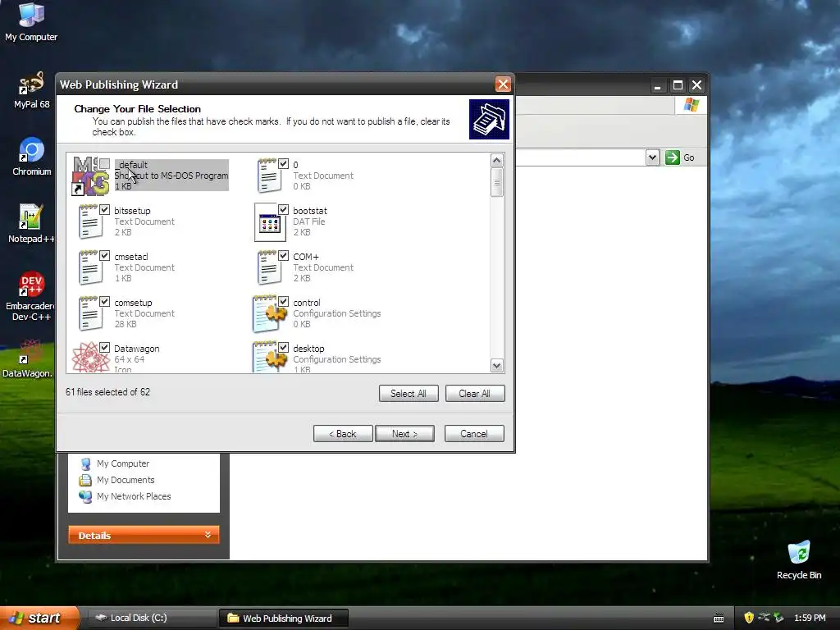
Task: Uncheck the file named 0
Action: [x=283, y=163]
